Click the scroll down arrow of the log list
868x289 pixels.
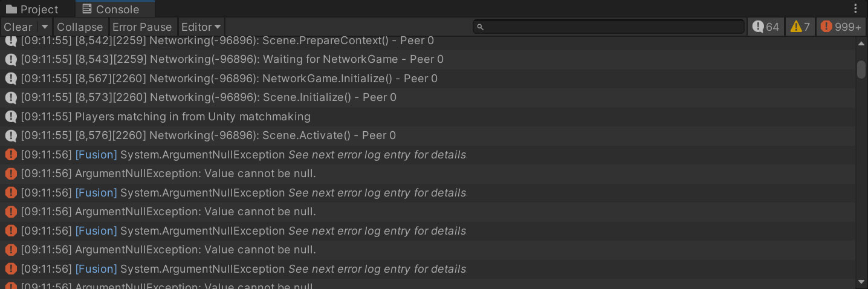click(861, 282)
